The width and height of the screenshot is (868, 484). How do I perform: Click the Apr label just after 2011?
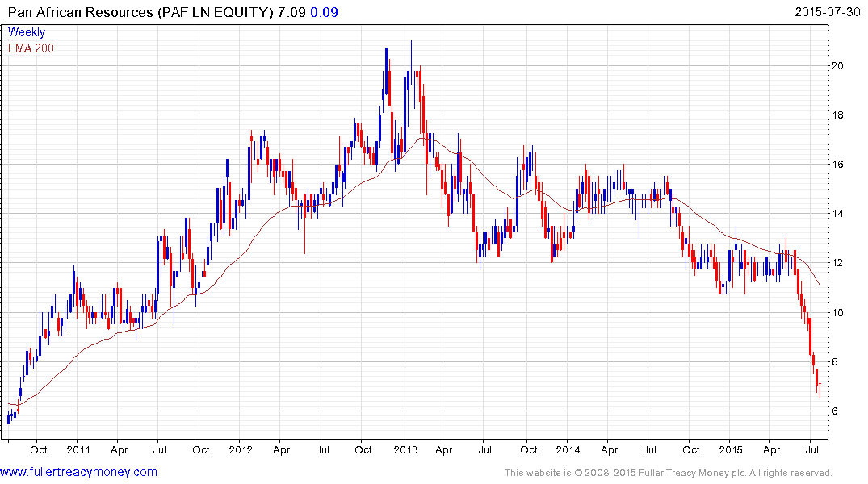coord(119,449)
